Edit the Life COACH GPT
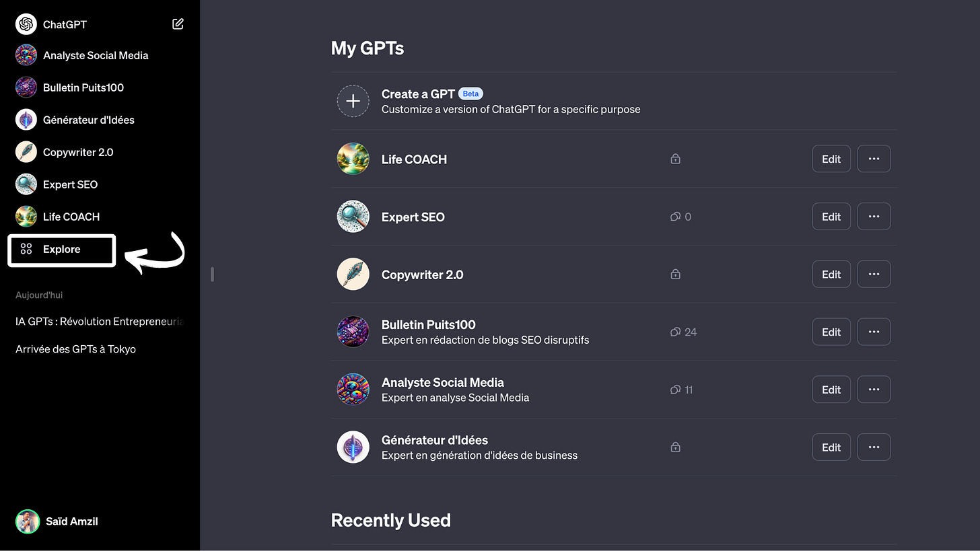The height and width of the screenshot is (551, 980). click(831, 159)
